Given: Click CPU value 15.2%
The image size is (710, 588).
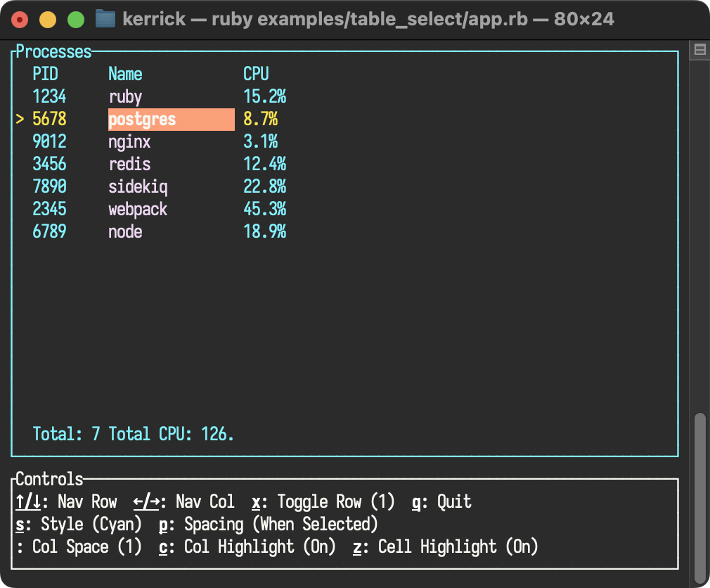Looking at the screenshot, I should [264, 96].
